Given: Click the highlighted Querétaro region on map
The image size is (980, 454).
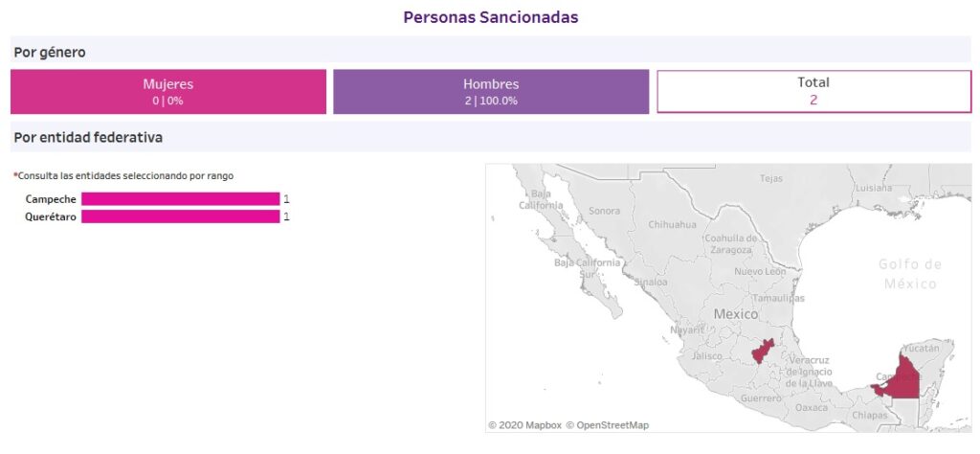Looking at the screenshot, I should pos(763,352).
